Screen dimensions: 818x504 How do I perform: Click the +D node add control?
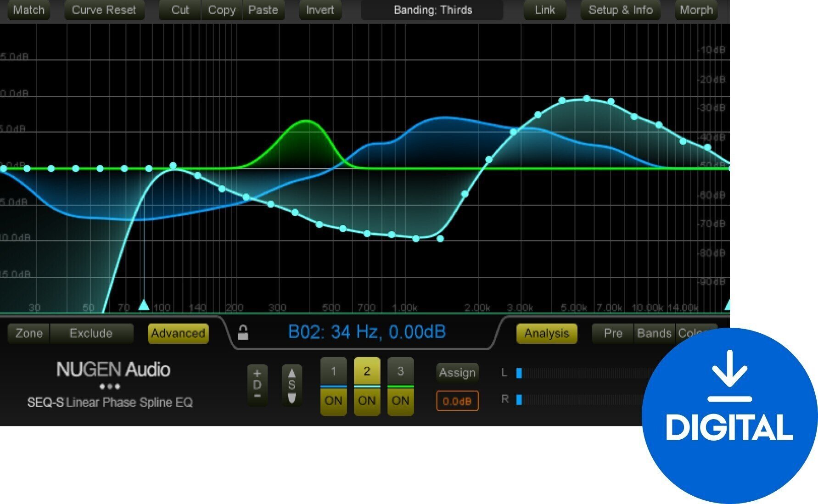(257, 386)
